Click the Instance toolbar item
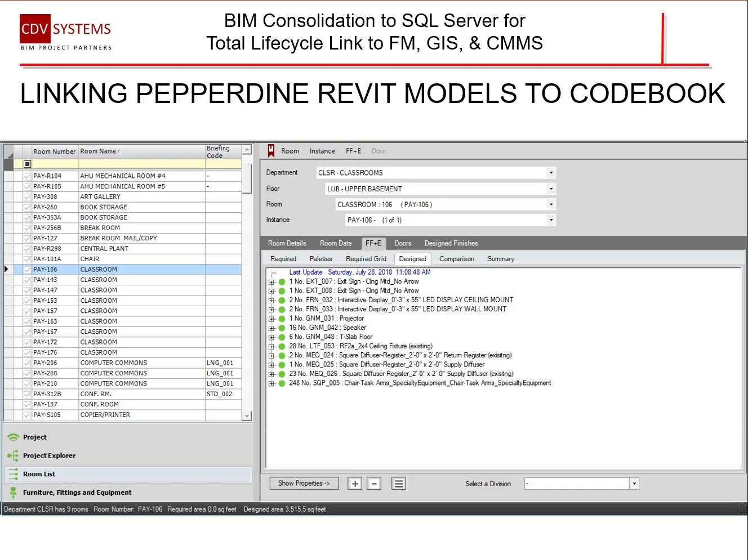 tap(322, 151)
